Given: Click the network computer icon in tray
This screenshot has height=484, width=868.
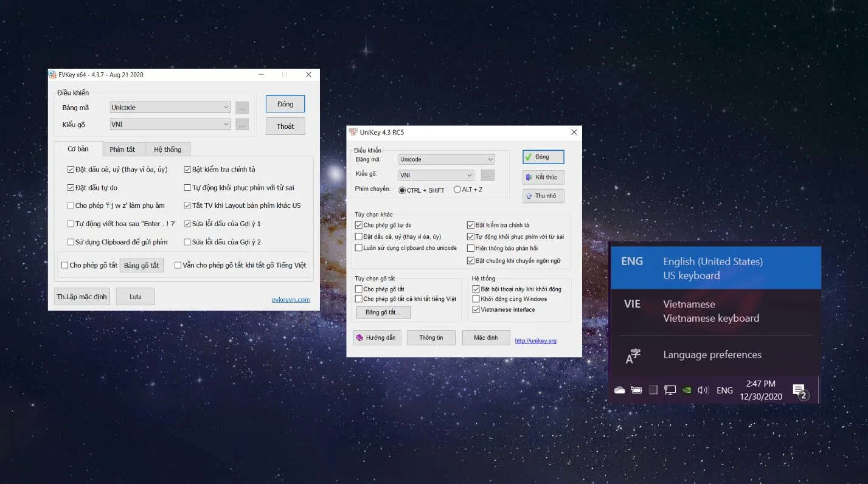Looking at the screenshot, I should tap(670, 390).
